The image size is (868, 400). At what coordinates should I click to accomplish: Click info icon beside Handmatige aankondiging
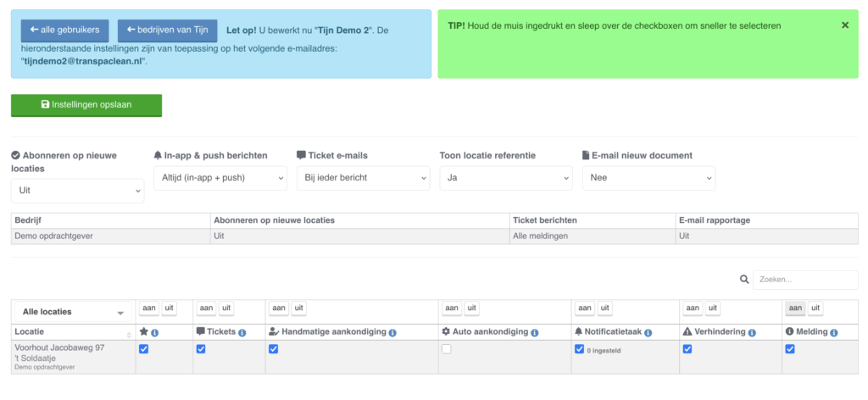(392, 332)
